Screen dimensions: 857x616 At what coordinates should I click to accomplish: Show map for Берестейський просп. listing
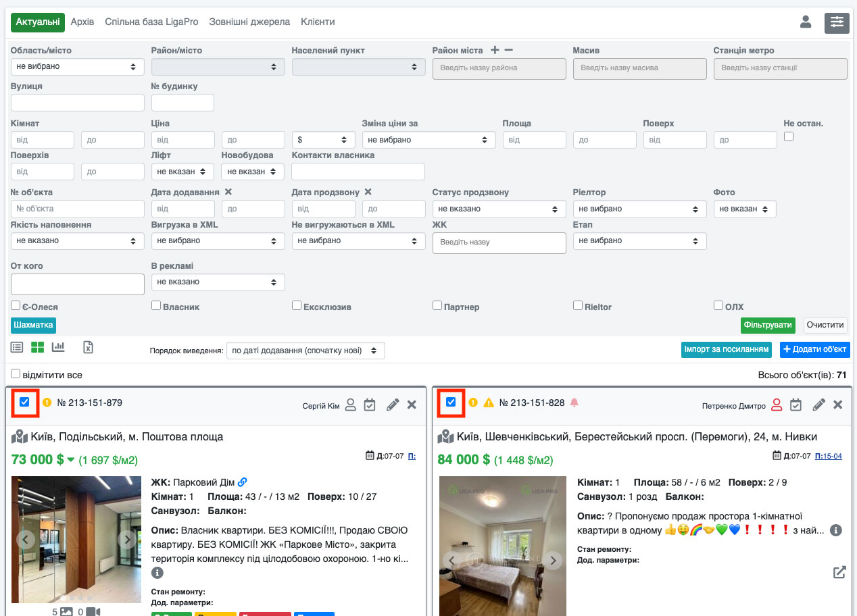(445, 437)
